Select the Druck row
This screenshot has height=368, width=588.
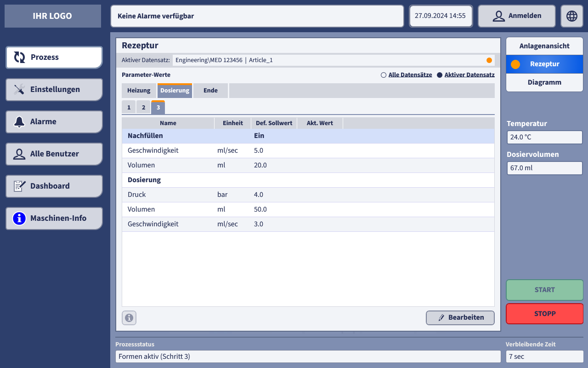click(308, 195)
